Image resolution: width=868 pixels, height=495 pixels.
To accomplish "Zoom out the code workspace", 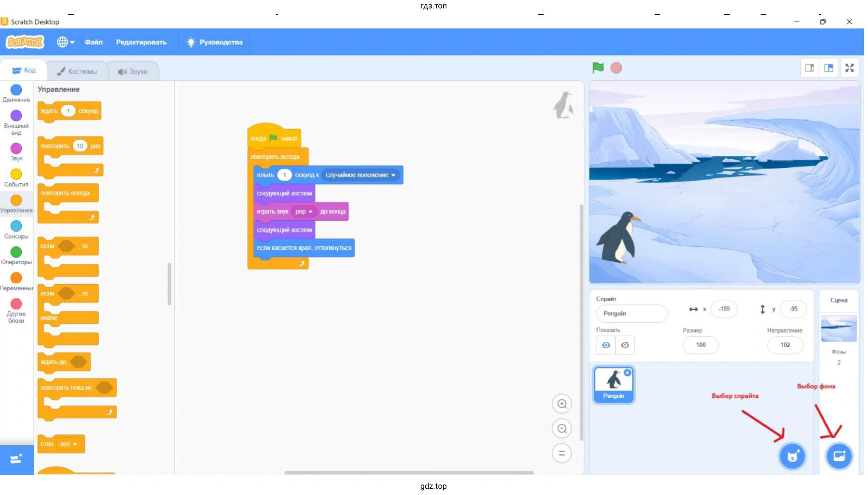I will click(561, 429).
